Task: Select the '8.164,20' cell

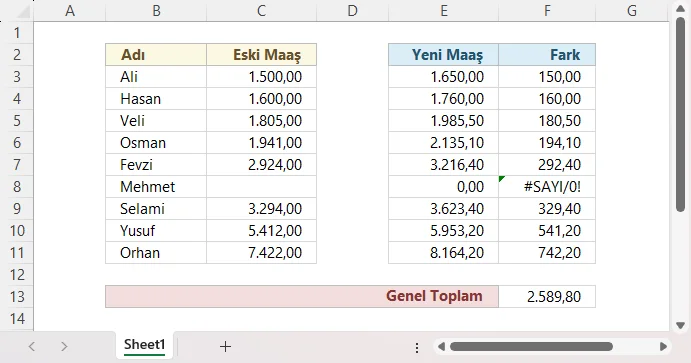Action: pos(443,253)
